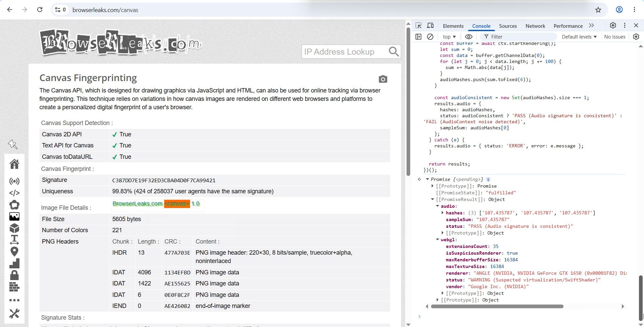Click the browser back arrow
The height and width of the screenshot is (327, 644).
coord(10,10)
